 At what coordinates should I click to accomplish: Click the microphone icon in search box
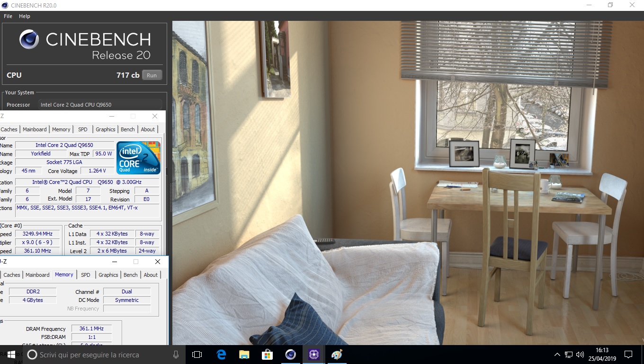[176, 355]
